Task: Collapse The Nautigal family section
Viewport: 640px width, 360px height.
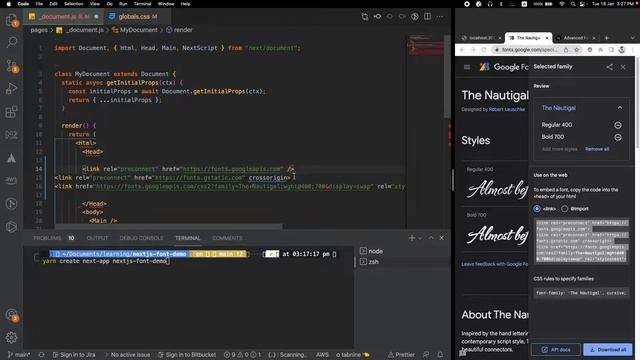Action: pyautogui.click(x=620, y=108)
